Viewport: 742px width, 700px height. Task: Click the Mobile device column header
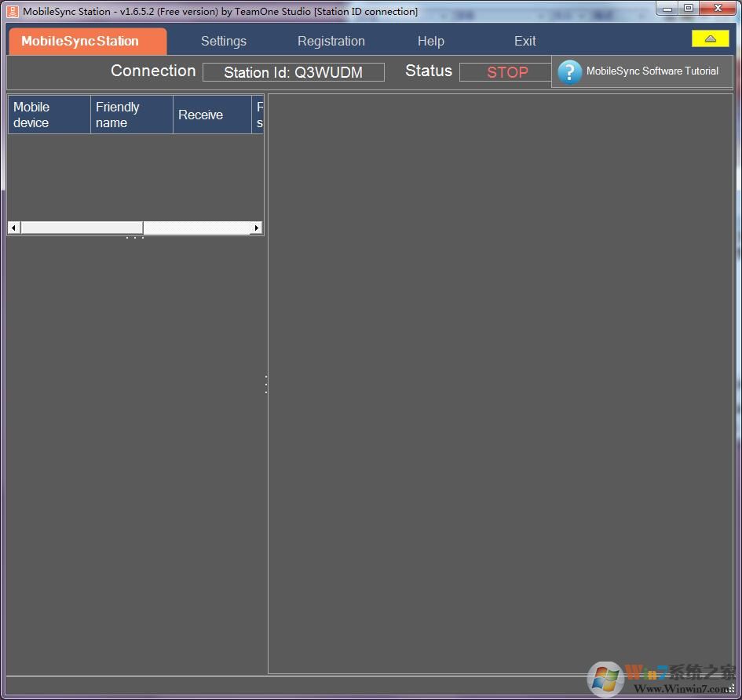tap(49, 115)
